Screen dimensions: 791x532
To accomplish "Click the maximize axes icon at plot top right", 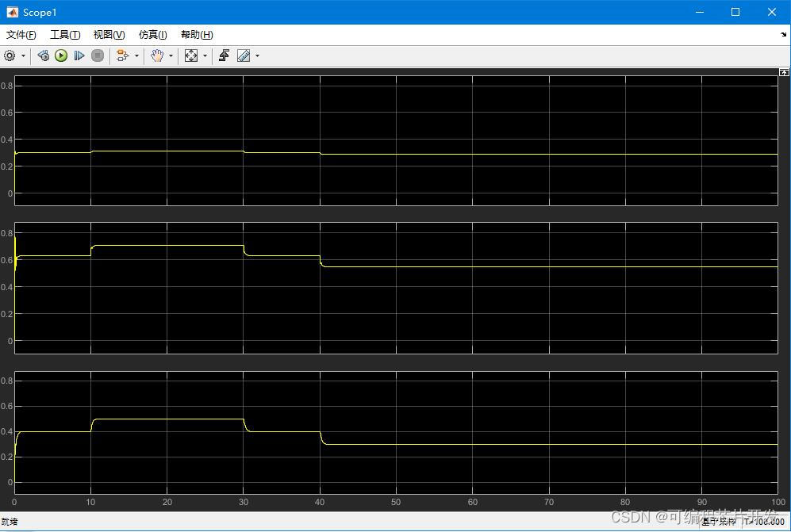I will (x=784, y=73).
